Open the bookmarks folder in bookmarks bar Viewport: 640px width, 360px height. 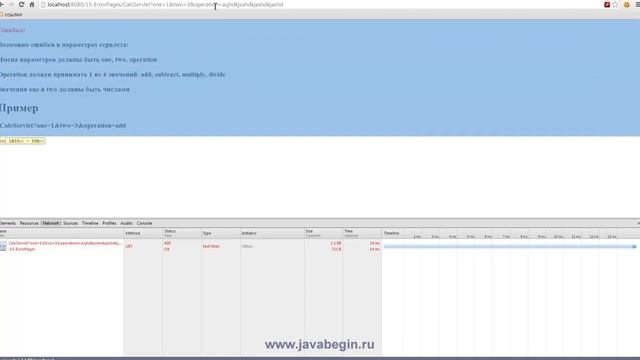(x=11, y=15)
